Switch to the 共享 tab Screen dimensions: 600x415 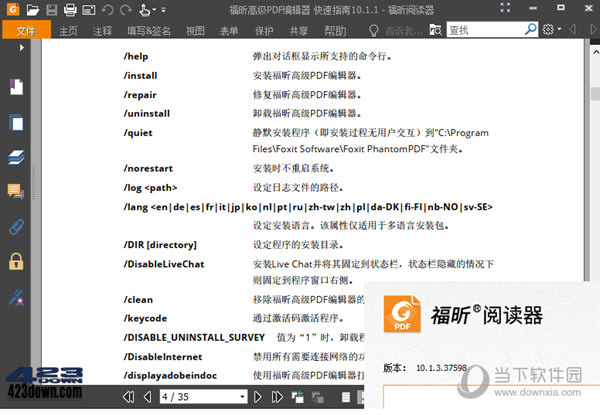pos(298,31)
